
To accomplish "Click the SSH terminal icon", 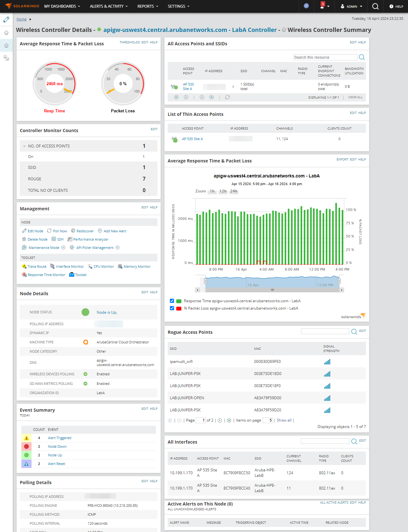I will (54, 239).
